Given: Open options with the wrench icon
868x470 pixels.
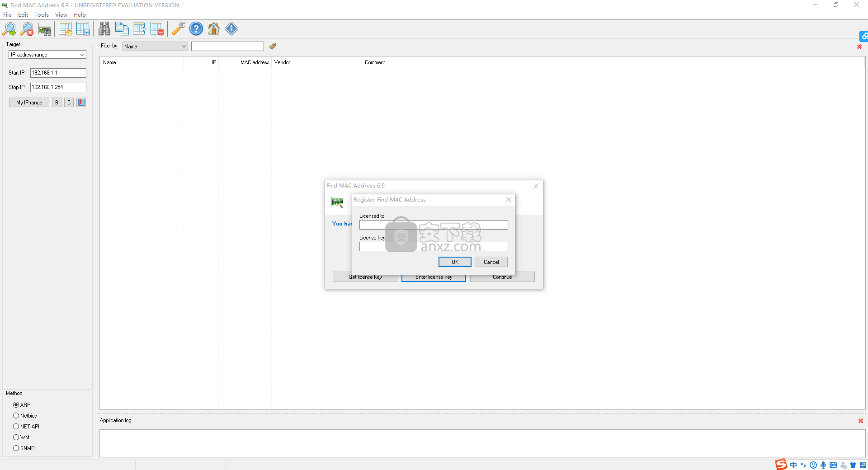Looking at the screenshot, I should (179, 29).
